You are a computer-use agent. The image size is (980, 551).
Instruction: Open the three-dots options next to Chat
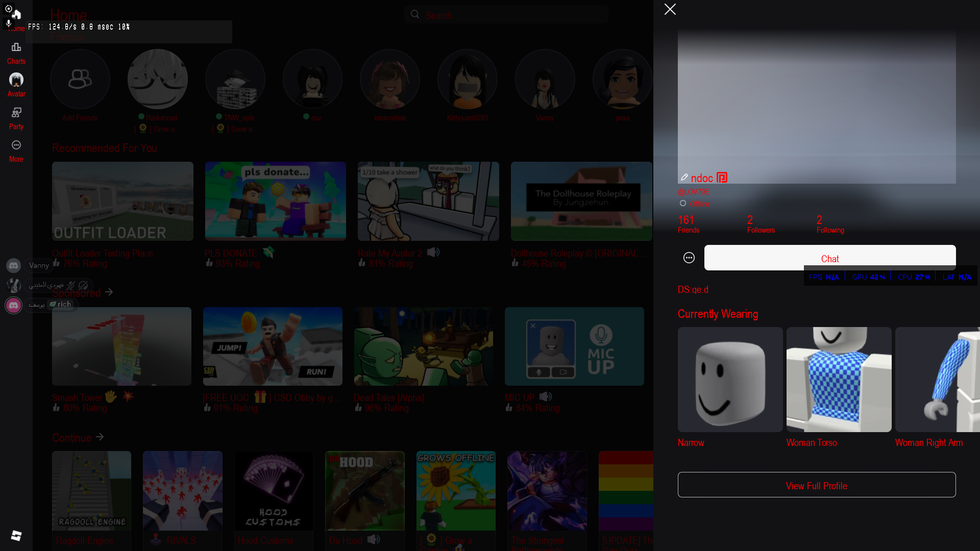[689, 258]
